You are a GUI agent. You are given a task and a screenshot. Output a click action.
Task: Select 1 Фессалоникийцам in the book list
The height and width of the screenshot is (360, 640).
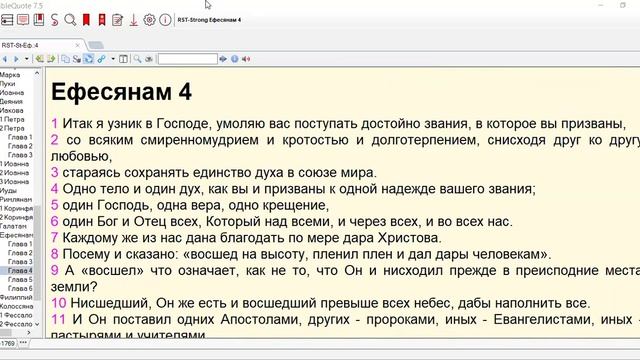click(x=16, y=315)
